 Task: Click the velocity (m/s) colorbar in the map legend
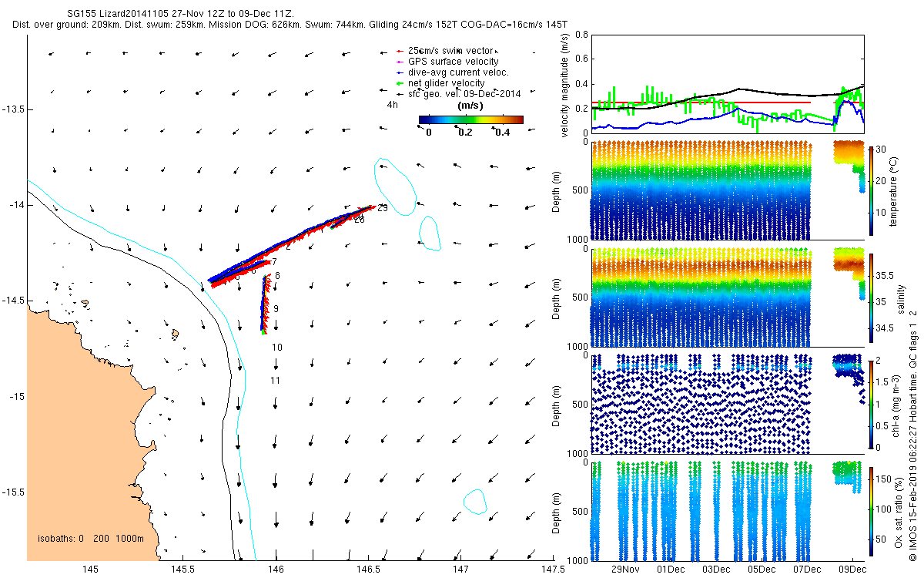pyautogui.click(x=471, y=119)
